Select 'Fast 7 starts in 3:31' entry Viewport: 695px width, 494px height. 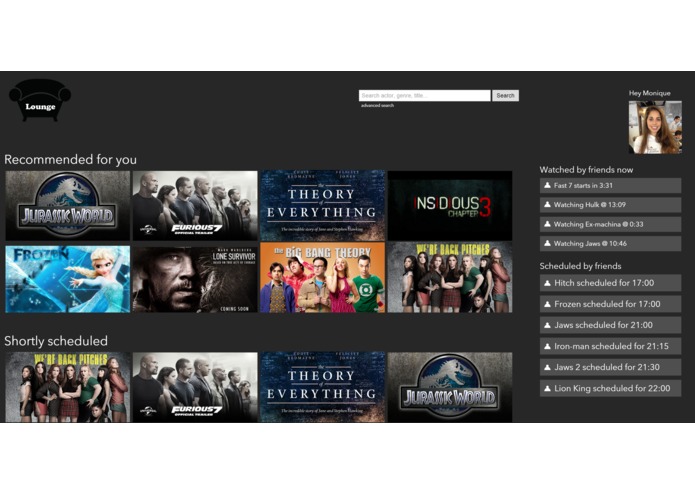(610, 185)
